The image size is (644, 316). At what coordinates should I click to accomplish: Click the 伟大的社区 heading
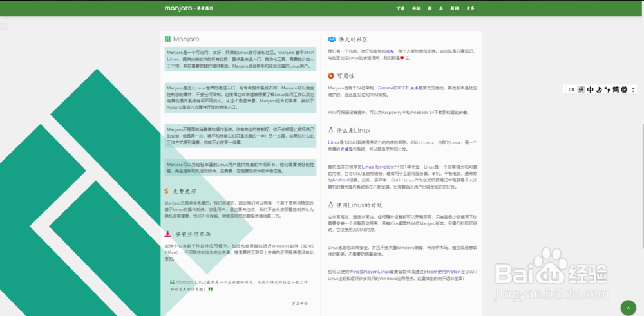[353, 39]
